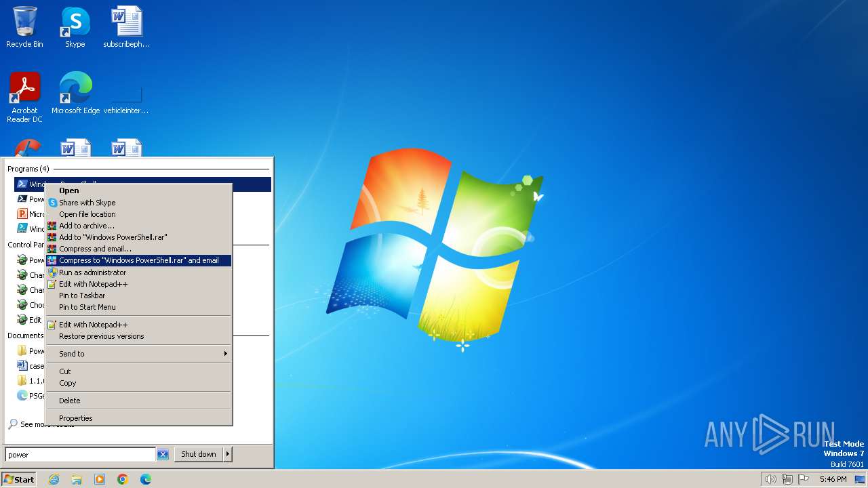Choose Restore previous versions
Screen dimensions: 868x488
point(138,336)
